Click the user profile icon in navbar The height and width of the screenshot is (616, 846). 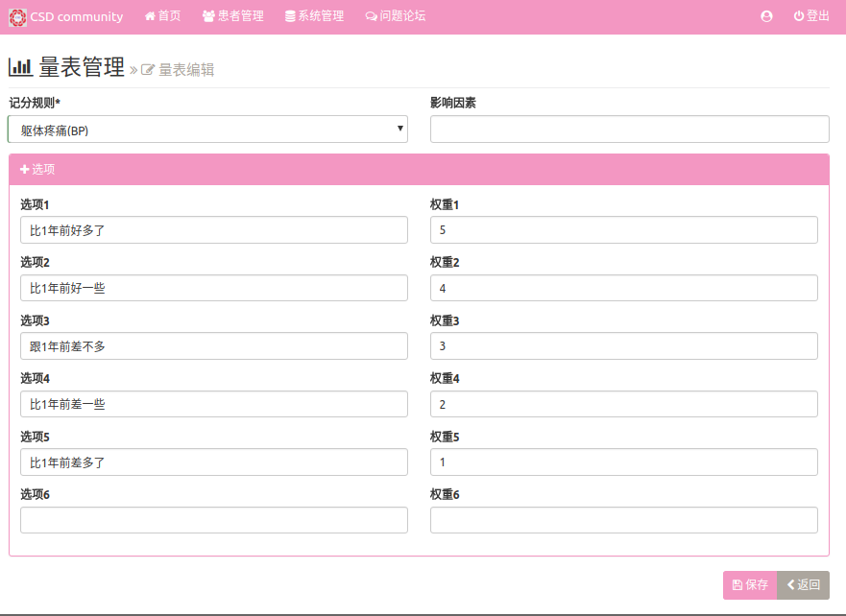click(766, 16)
